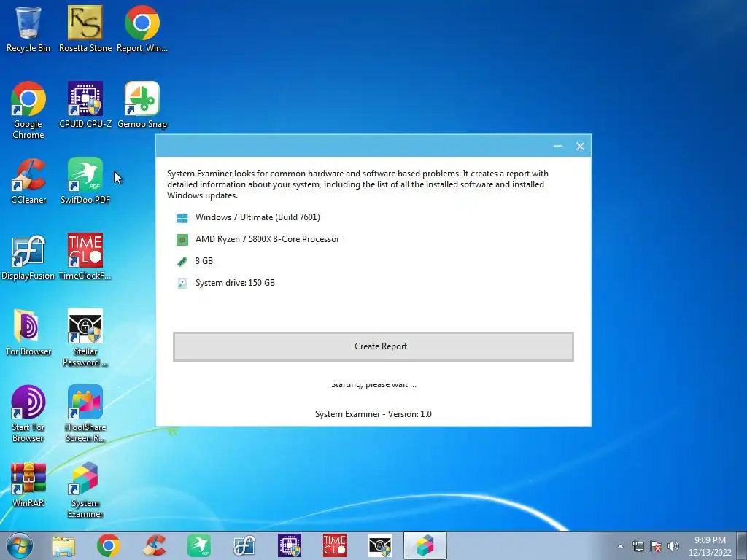Open the volume speaker tray icon
The width and height of the screenshot is (747, 560).
[673, 546]
